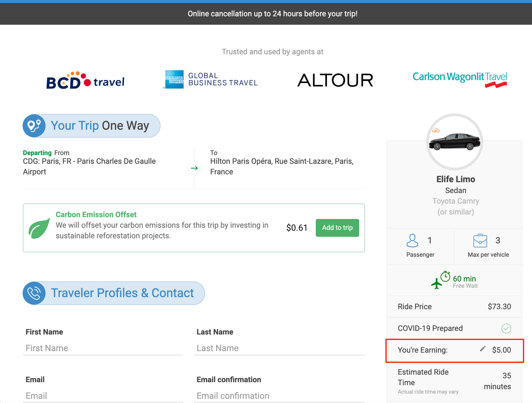Image resolution: width=532 pixels, height=403 pixels.
Task: Click the passenger person icon
Action: point(412,241)
